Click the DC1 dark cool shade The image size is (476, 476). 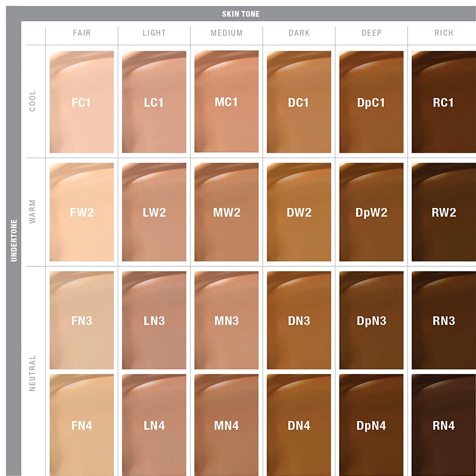pos(299,102)
